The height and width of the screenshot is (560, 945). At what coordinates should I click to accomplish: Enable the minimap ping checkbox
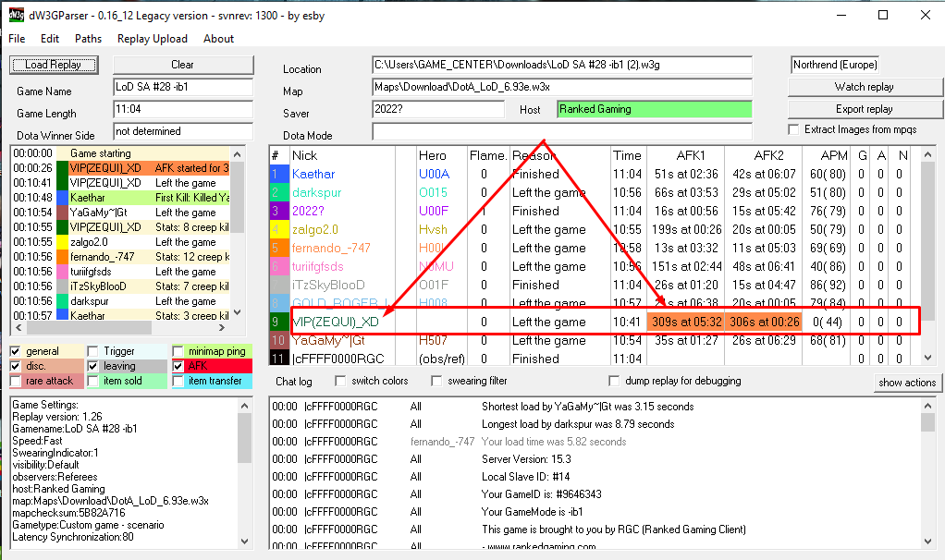(178, 351)
